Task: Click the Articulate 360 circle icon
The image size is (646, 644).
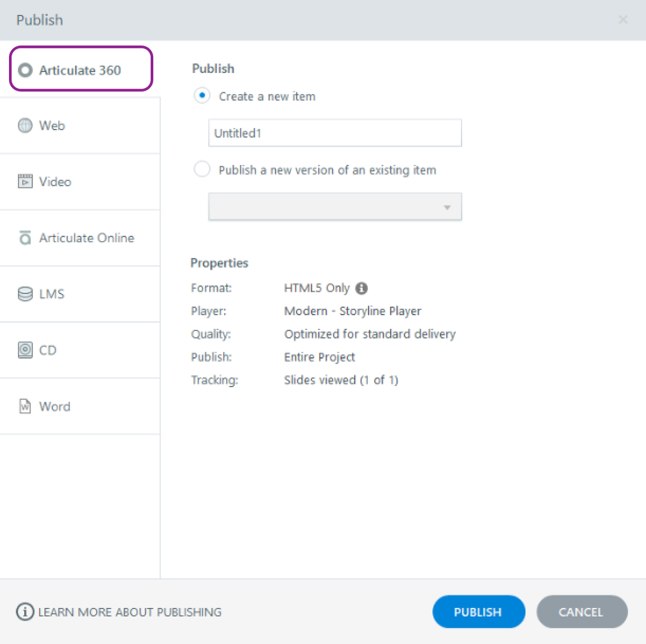Action: click(x=25, y=70)
